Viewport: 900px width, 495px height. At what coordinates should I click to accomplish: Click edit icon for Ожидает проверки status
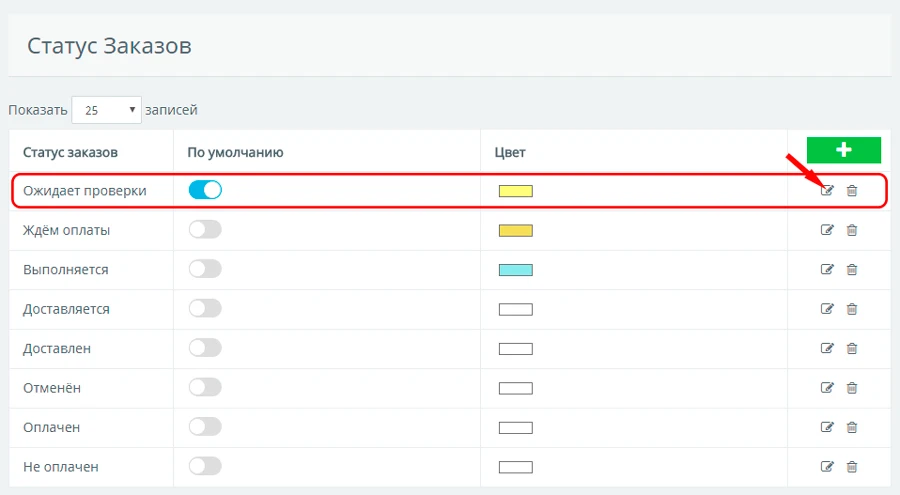click(x=827, y=191)
